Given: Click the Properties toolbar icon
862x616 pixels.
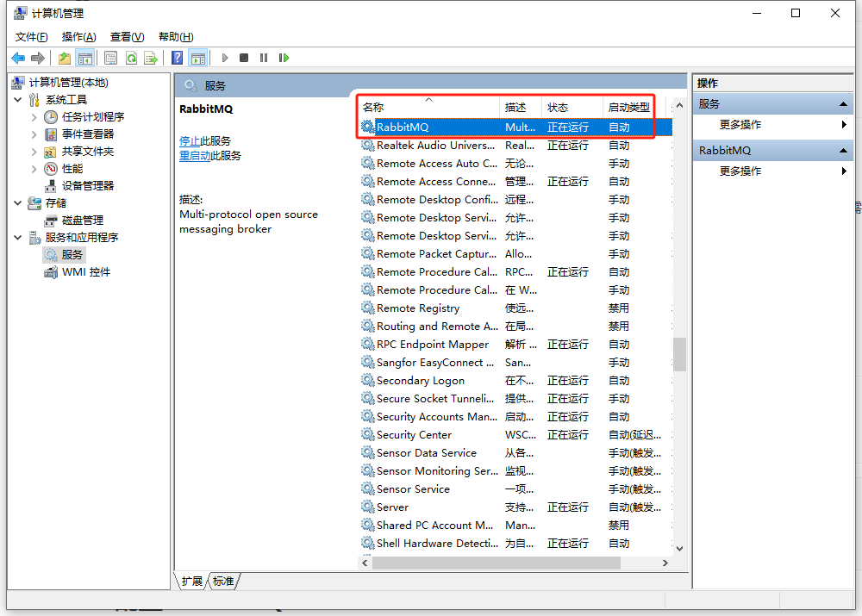Looking at the screenshot, I should [111, 58].
